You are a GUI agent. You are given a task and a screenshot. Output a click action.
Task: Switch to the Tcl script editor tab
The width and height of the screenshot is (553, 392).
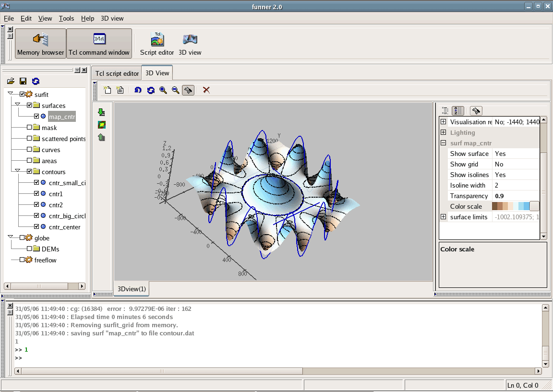coord(117,73)
